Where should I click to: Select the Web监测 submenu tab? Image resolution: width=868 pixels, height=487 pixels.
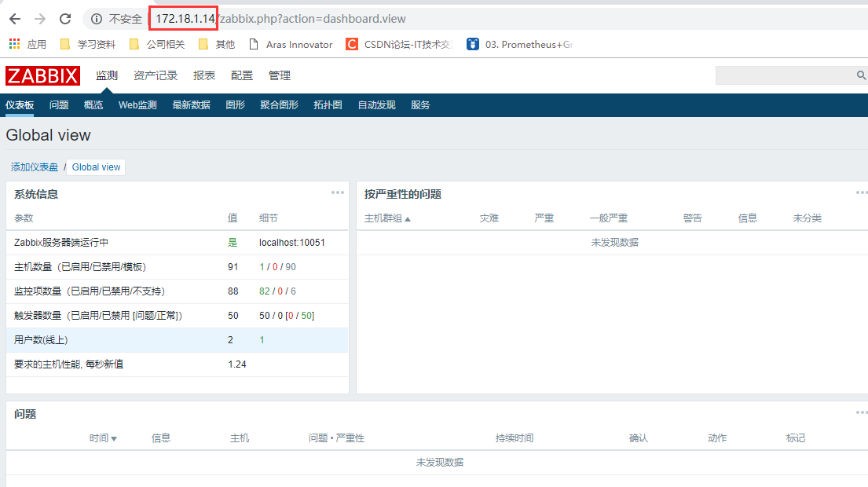point(137,105)
